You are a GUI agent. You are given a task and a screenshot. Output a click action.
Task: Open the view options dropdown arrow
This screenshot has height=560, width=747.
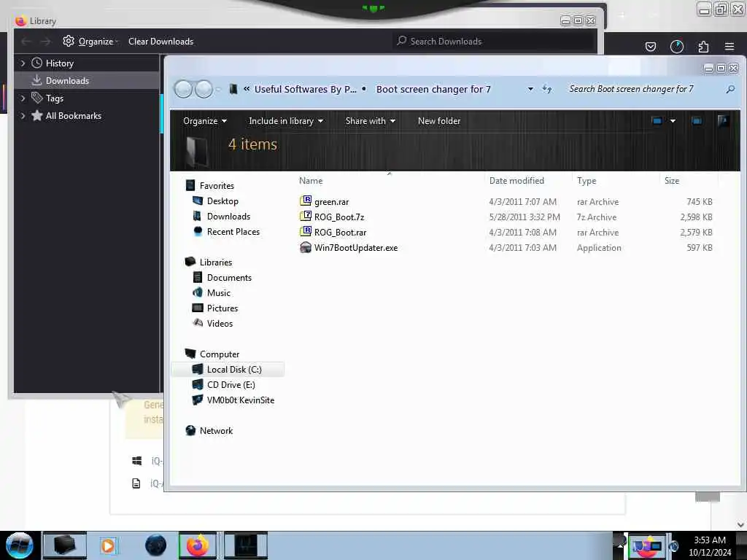point(673,121)
